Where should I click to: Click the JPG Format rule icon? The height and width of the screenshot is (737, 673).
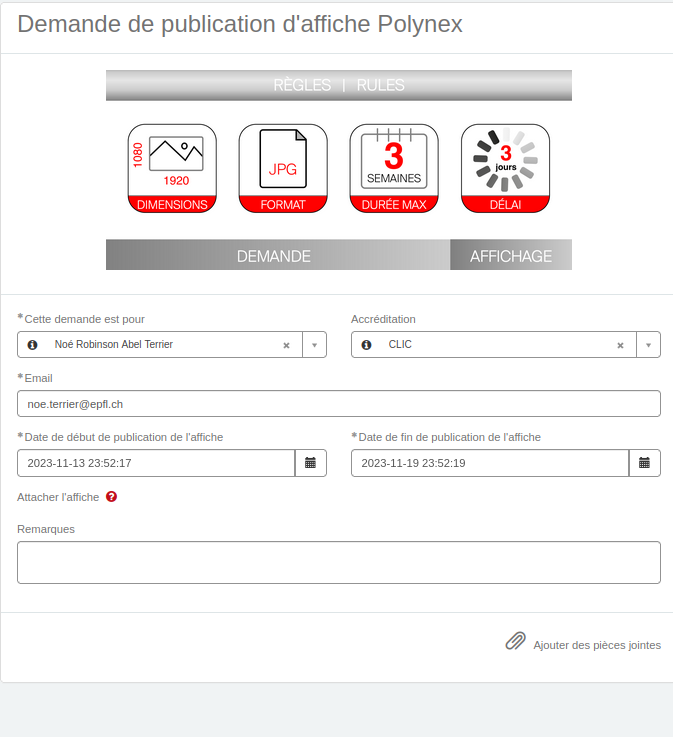pyautogui.click(x=283, y=168)
